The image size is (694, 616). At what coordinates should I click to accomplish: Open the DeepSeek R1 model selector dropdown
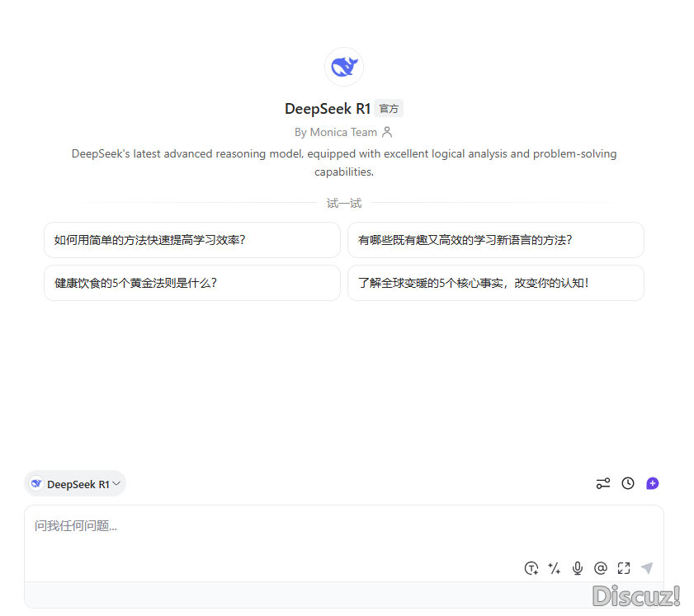click(75, 484)
